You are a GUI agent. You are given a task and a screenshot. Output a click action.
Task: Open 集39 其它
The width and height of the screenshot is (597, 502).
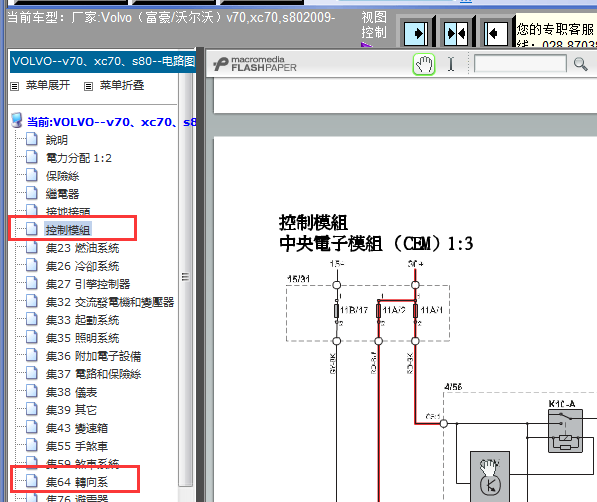(x=71, y=410)
